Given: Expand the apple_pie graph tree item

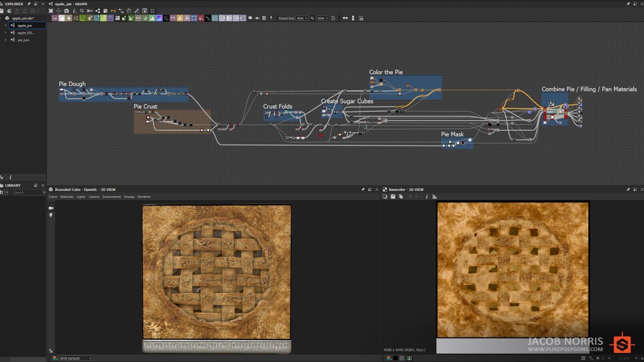Looking at the screenshot, I should coord(6,25).
